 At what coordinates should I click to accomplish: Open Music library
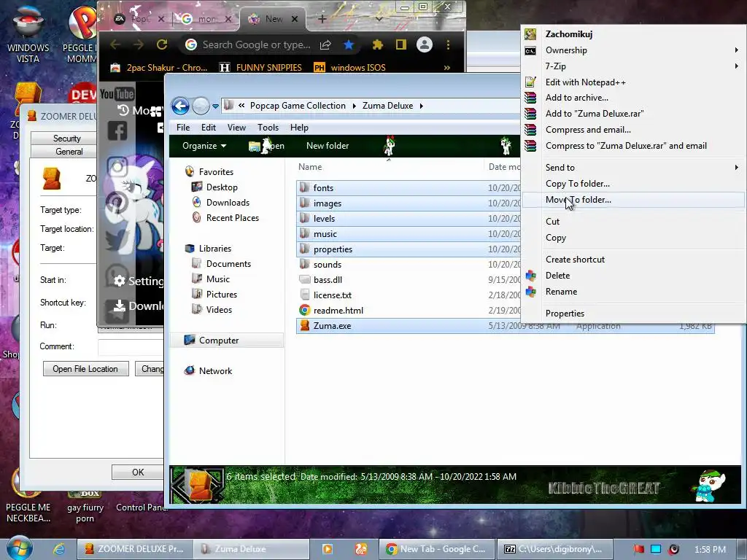(x=217, y=279)
